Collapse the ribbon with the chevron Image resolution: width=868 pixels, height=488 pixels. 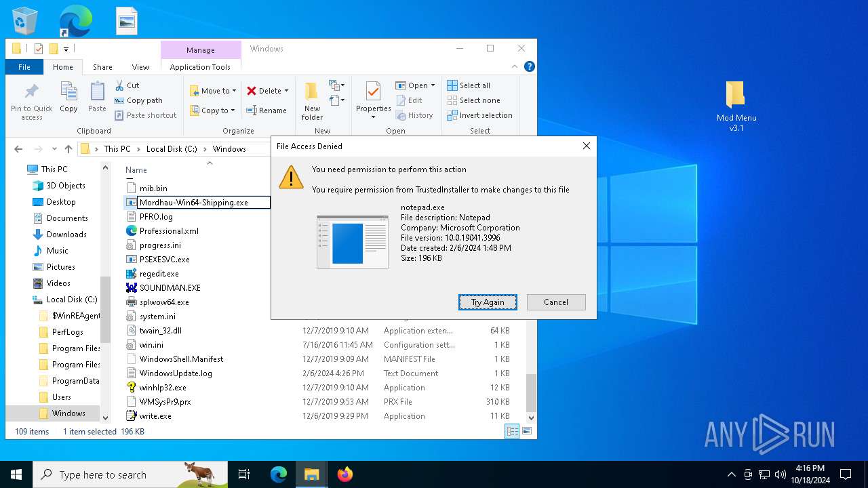515,66
